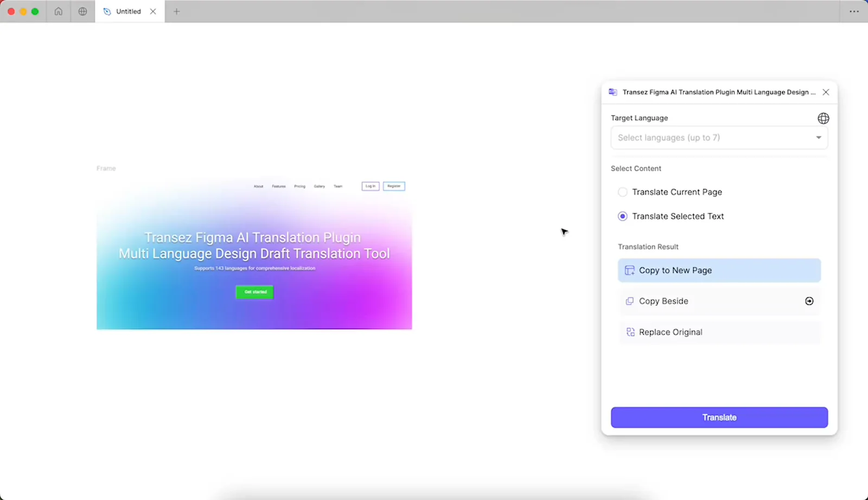Choose Copy to New Page option

click(x=719, y=270)
